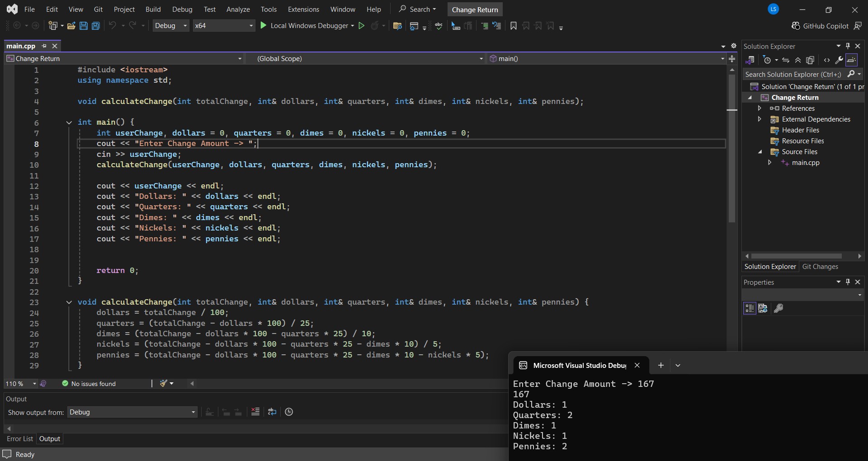Select main.cpp in Solution Explorer
868x461 pixels.
805,163
